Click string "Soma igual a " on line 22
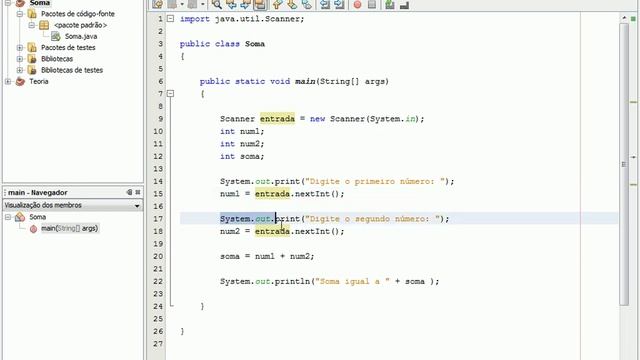 [352, 282]
